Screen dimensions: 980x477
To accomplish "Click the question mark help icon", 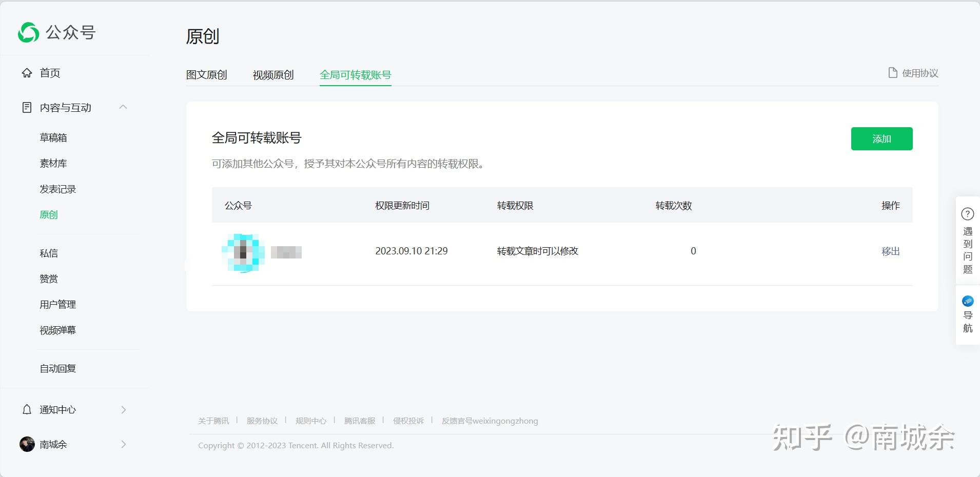I will click(x=968, y=214).
